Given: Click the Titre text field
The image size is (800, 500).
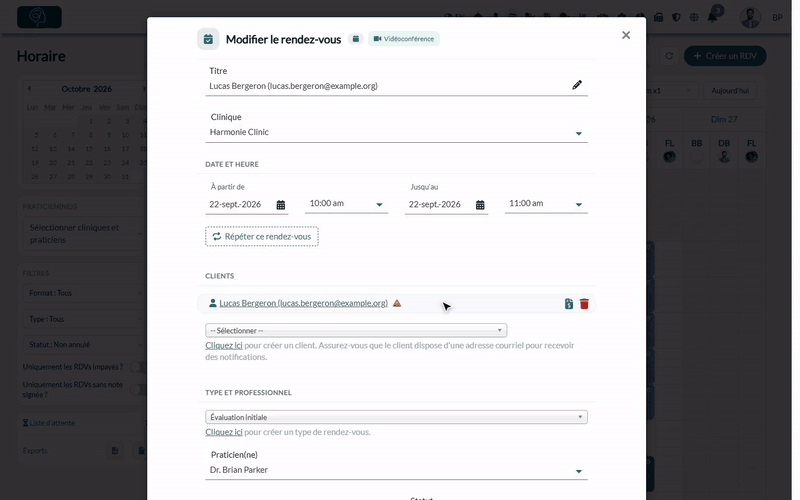Looking at the screenshot, I should [388, 86].
